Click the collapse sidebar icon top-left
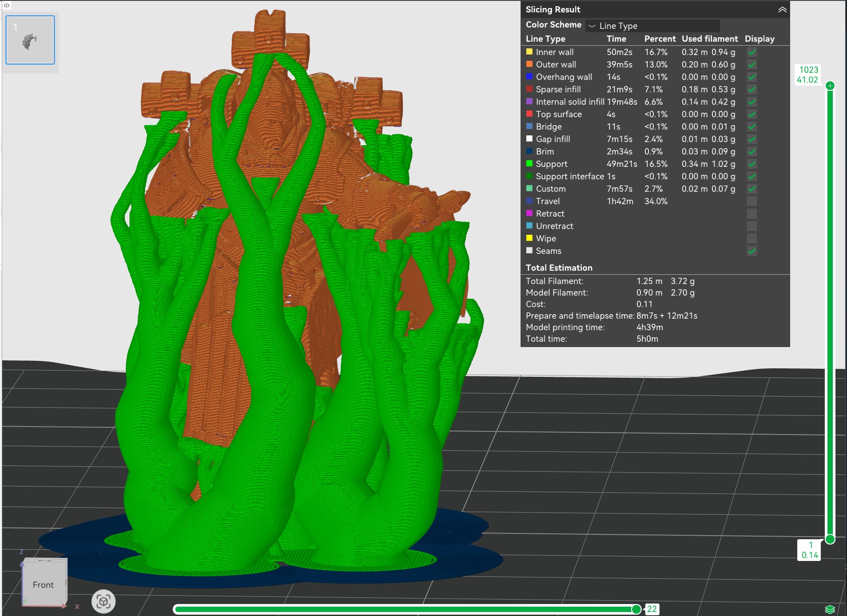The image size is (847, 616). pos(7,5)
